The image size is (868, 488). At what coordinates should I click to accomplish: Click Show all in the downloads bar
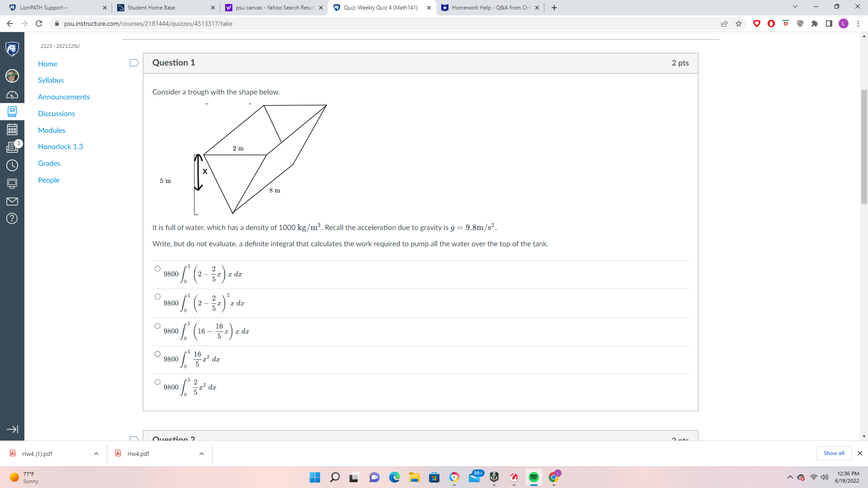tap(834, 453)
